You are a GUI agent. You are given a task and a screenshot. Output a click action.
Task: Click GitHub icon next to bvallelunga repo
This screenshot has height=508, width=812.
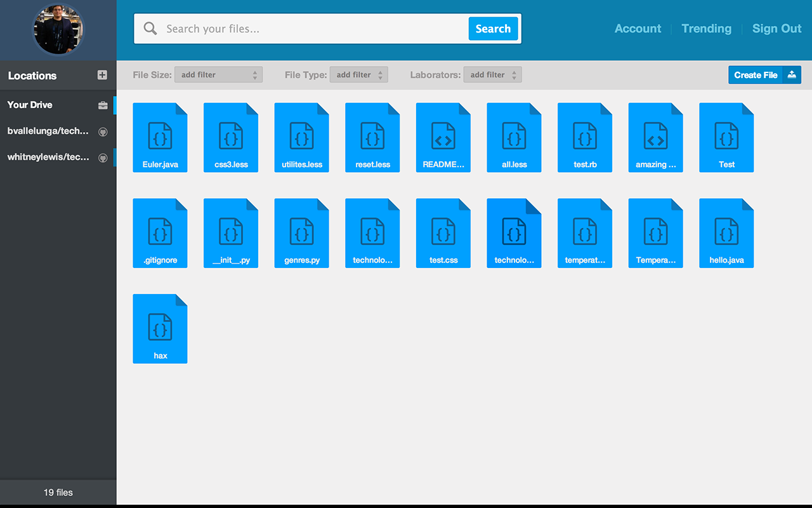103,131
